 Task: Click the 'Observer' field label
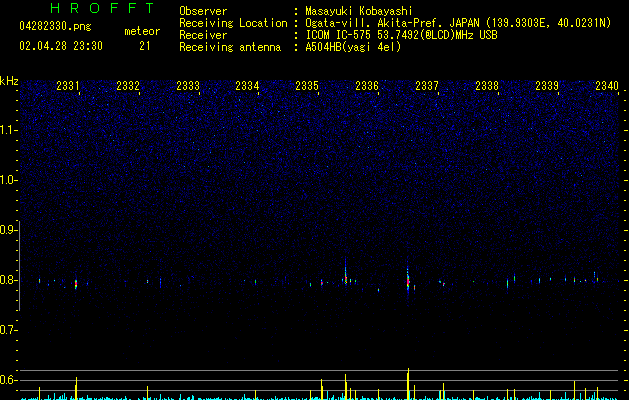point(203,11)
